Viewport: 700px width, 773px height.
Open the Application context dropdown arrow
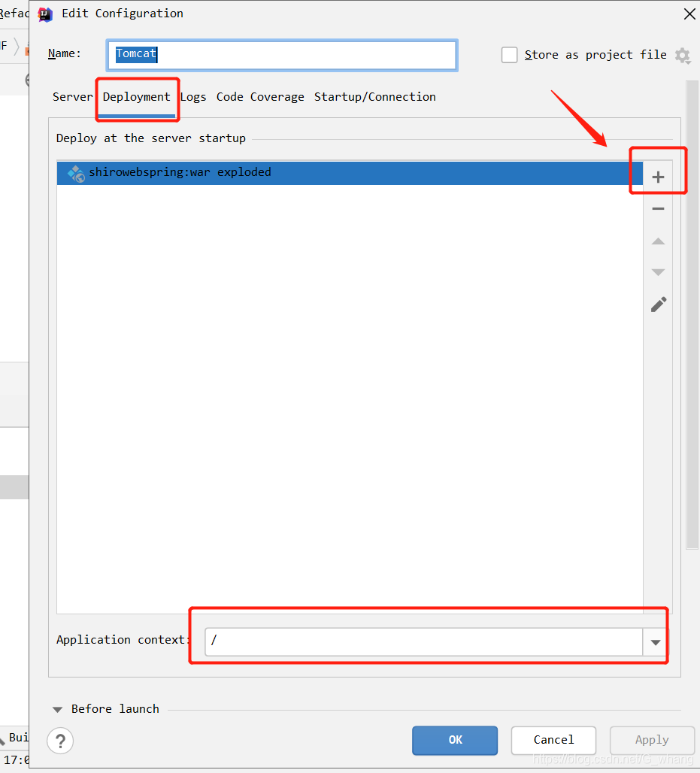pyautogui.click(x=655, y=642)
